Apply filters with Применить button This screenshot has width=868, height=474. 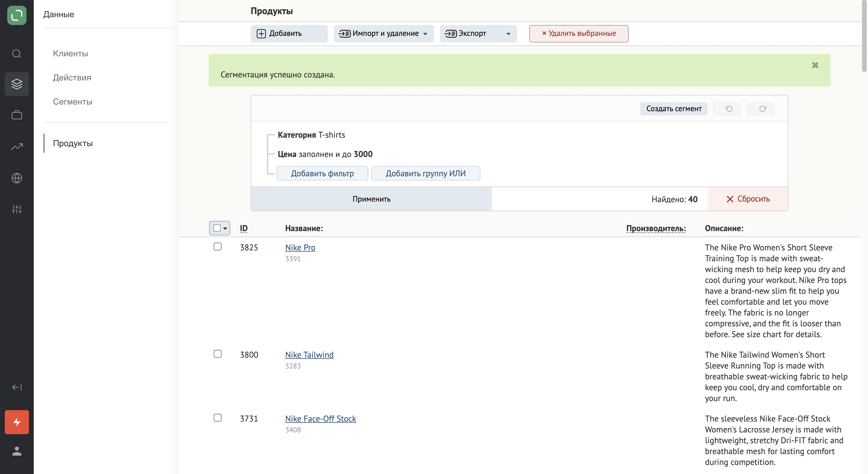click(371, 199)
